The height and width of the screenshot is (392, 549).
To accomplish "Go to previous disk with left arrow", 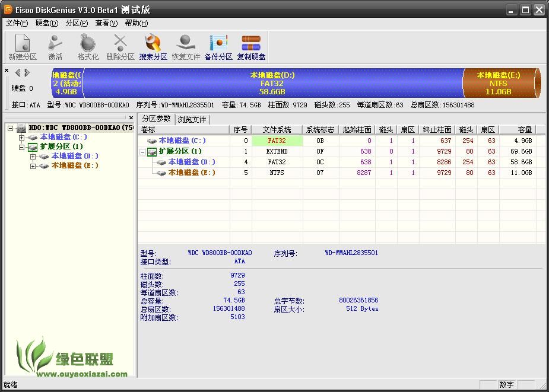I will (x=17, y=72).
